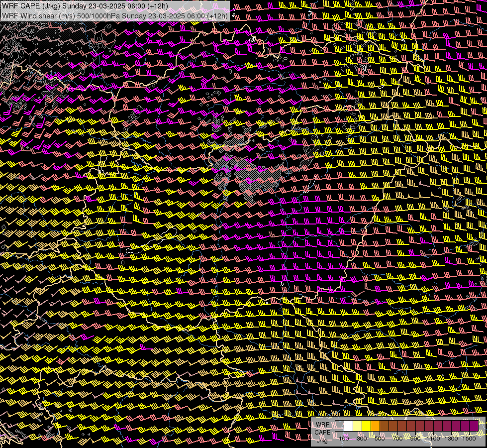Click the 1500 legend value label

(469, 439)
